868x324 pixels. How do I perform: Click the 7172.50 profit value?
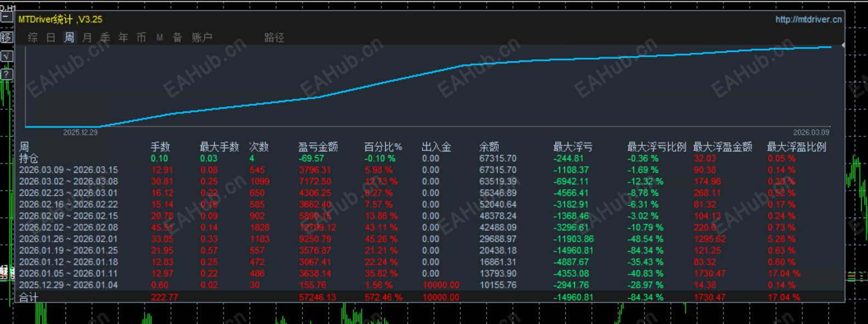[x=315, y=181]
